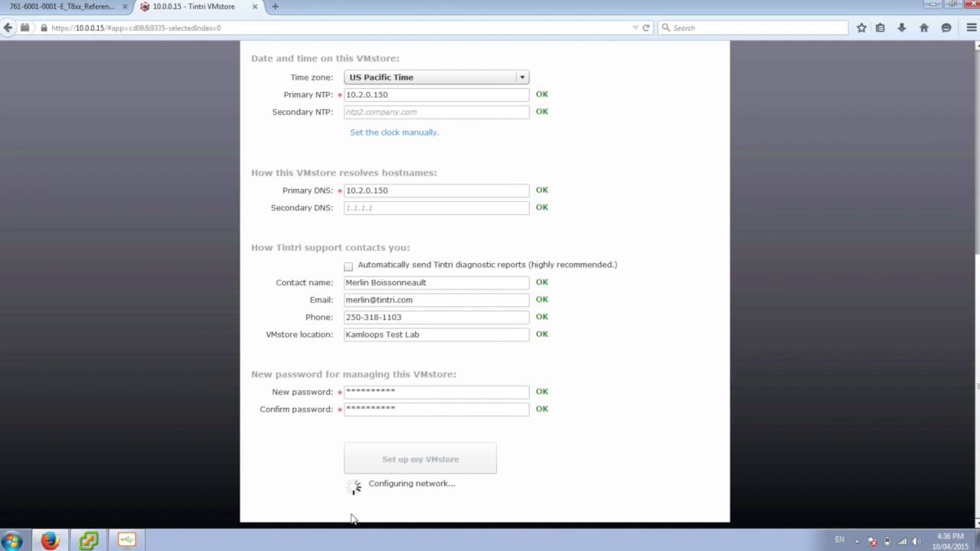
Task: Open the Time zone dropdown
Action: (436, 77)
